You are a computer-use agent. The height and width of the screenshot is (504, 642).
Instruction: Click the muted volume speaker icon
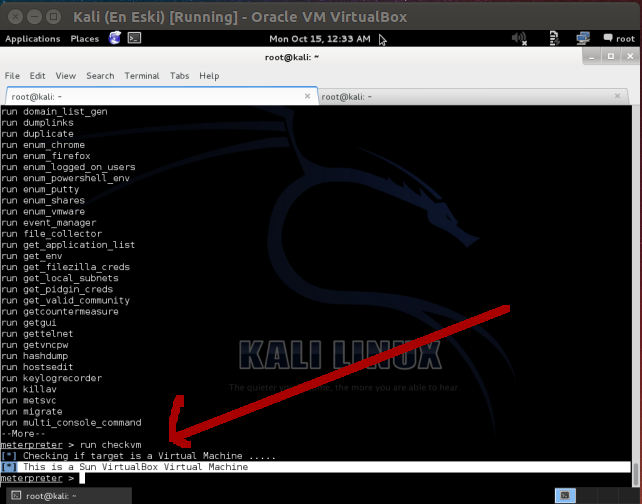pyautogui.click(x=519, y=38)
